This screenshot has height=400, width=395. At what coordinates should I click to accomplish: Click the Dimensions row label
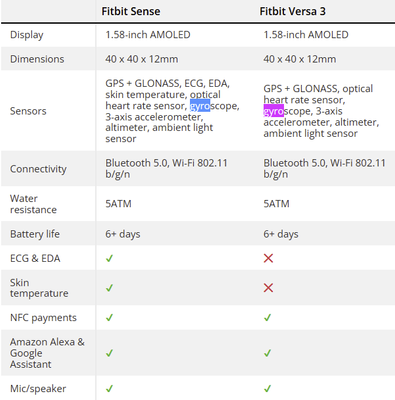point(37,59)
